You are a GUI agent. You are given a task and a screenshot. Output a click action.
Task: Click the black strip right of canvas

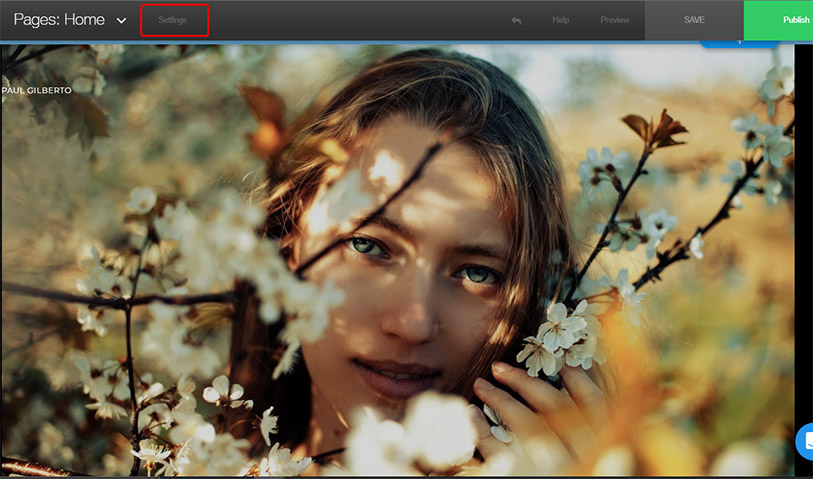[x=803, y=250]
